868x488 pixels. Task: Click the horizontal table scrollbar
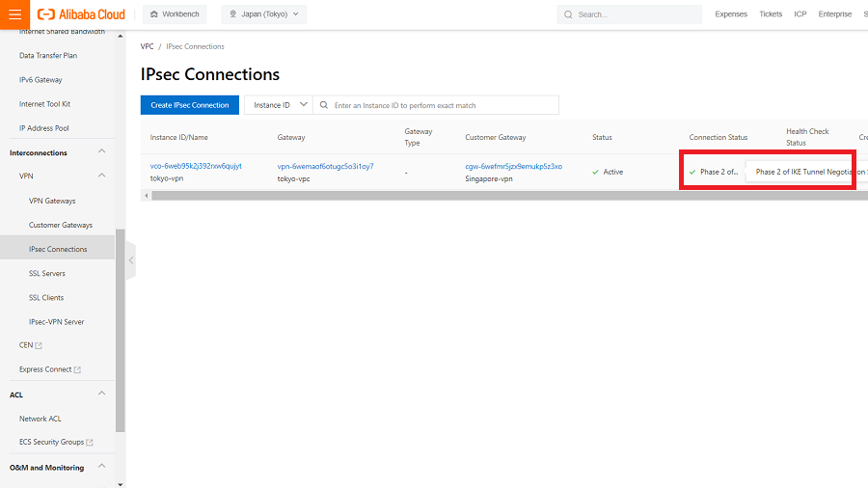[x=482, y=195]
